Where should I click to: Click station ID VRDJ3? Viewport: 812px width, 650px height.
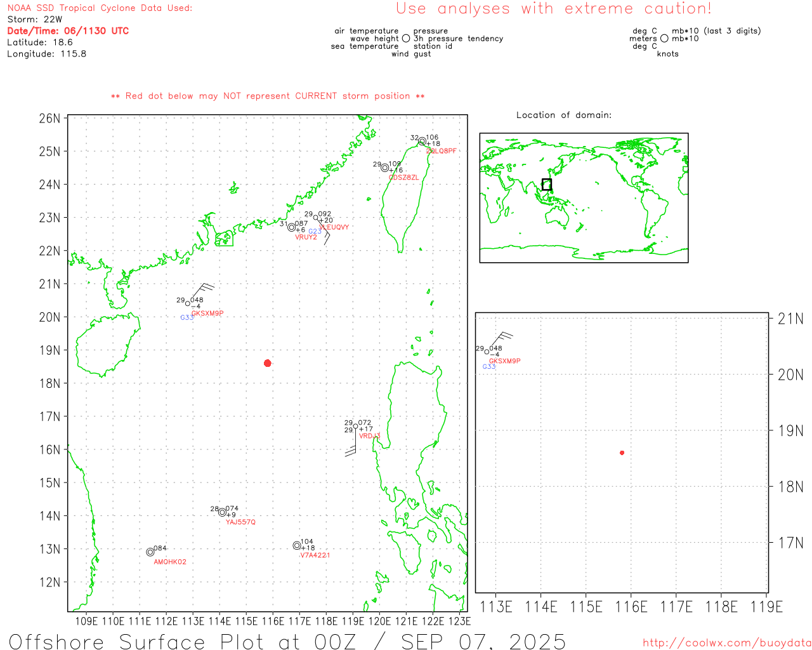370,436
